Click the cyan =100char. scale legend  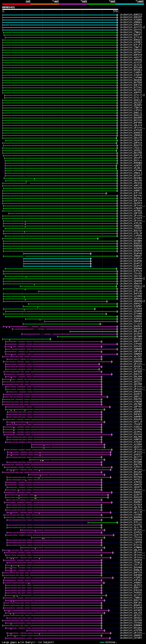[108, 642]
